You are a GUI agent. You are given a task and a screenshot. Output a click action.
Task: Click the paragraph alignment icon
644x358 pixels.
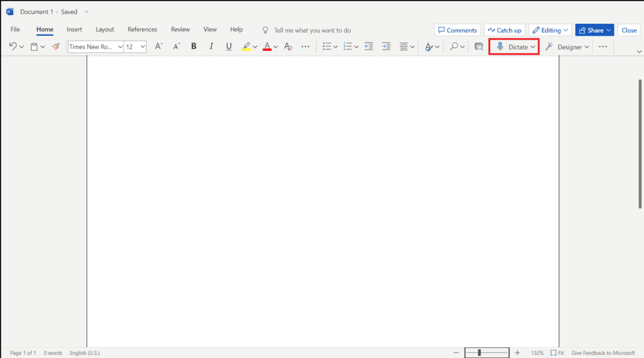[404, 46]
